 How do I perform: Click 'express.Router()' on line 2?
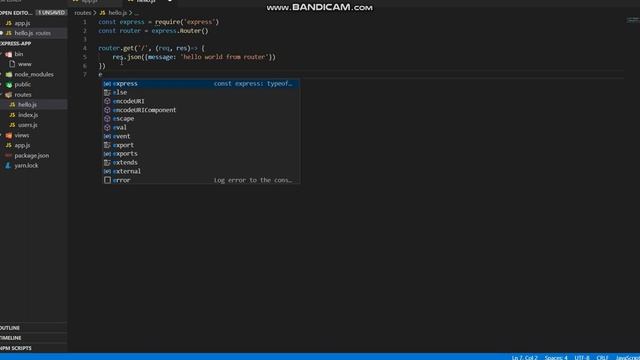coord(180,31)
